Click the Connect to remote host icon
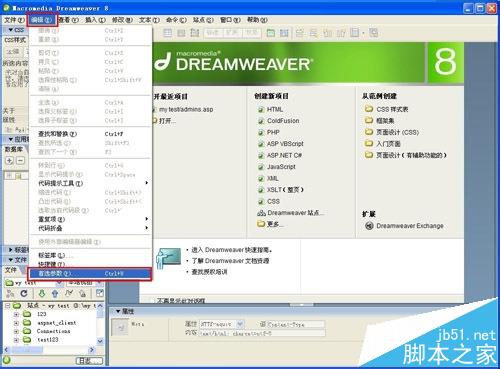 tap(10, 293)
